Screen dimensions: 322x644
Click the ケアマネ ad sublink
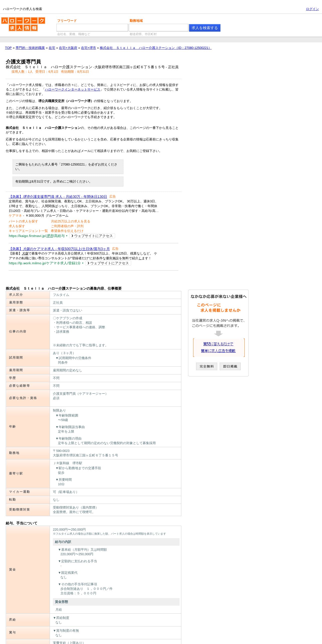[15, 216]
